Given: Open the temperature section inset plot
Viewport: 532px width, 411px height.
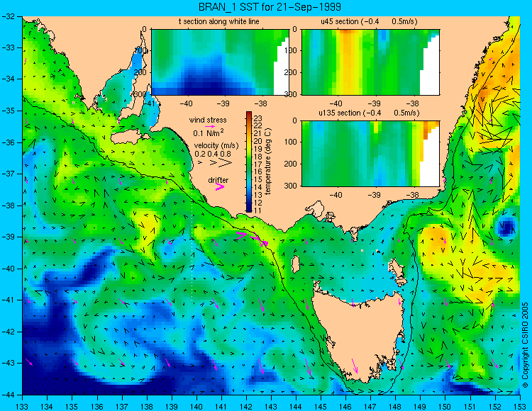Looking at the screenshot, I should (220, 62).
